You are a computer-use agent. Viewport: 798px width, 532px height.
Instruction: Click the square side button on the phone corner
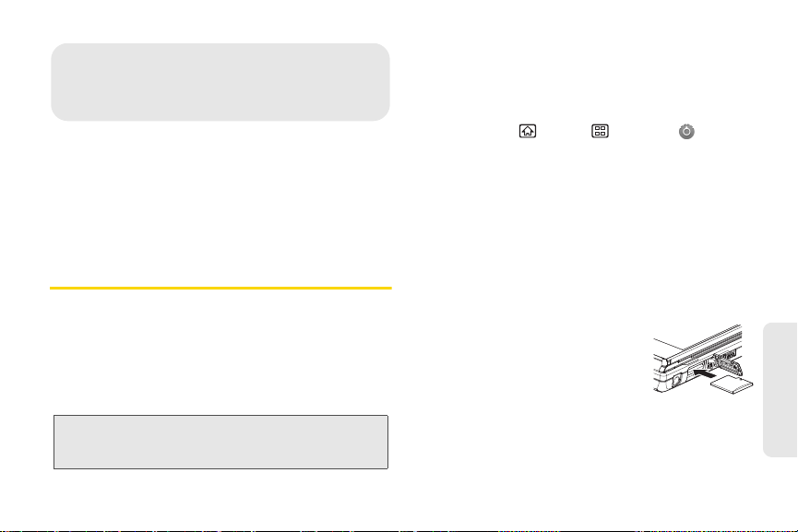click(x=677, y=380)
